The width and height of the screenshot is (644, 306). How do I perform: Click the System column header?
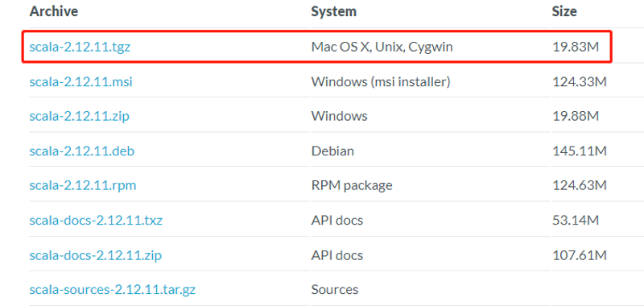(x=333, y=11)
